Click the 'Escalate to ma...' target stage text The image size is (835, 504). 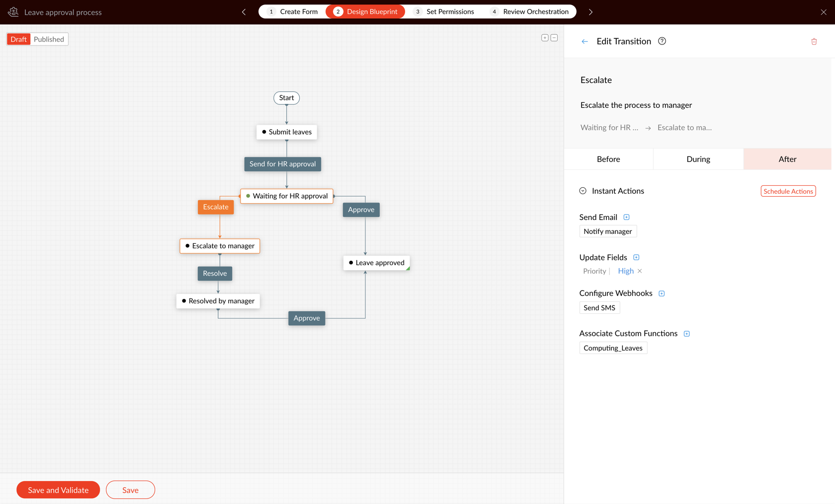684,128
